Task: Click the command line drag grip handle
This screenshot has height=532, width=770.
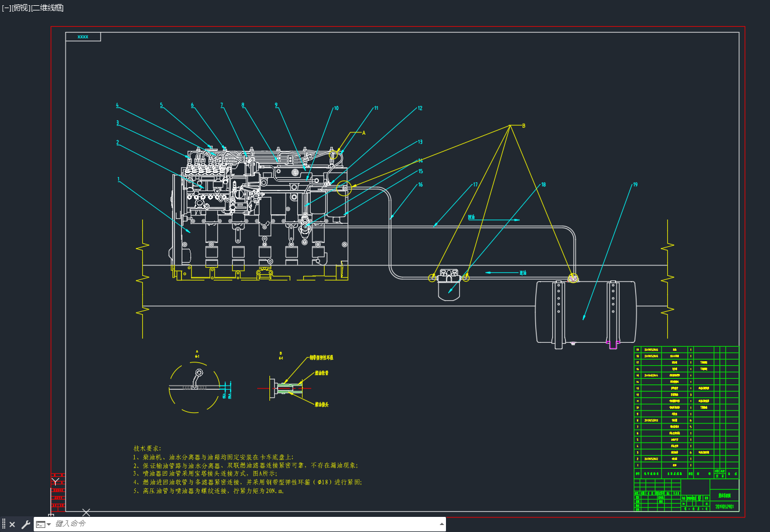Action: (3, 524)
